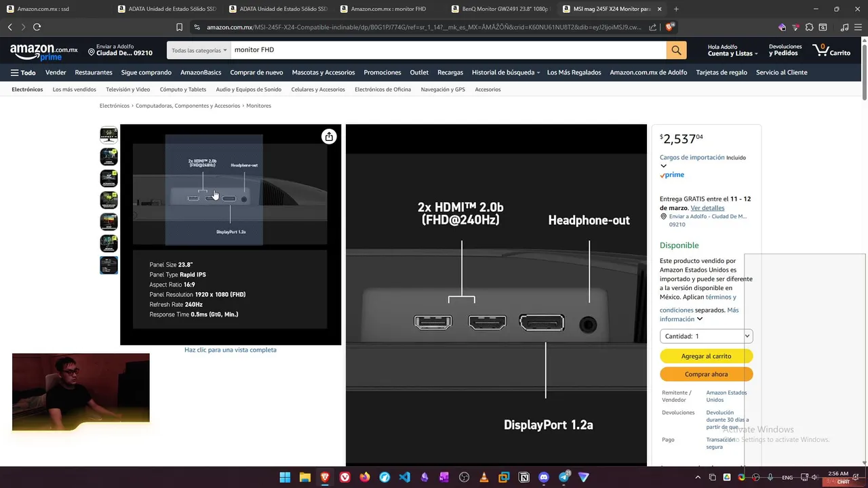This screenshot has width=868, height=488.
Task: Open Televisión y Video subcategory
Action: pyautogui.click(x=127, y=89)
